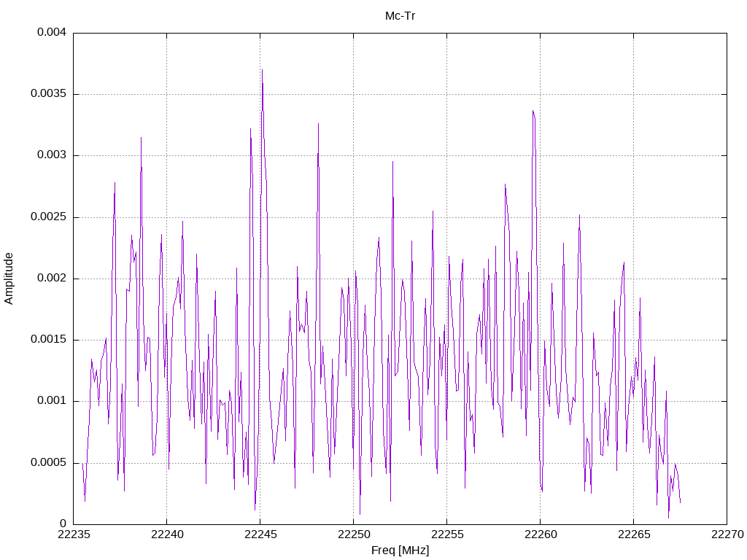Click the 0.0005 y-axis tick label

pyautogui.click(x=49, y=463)
